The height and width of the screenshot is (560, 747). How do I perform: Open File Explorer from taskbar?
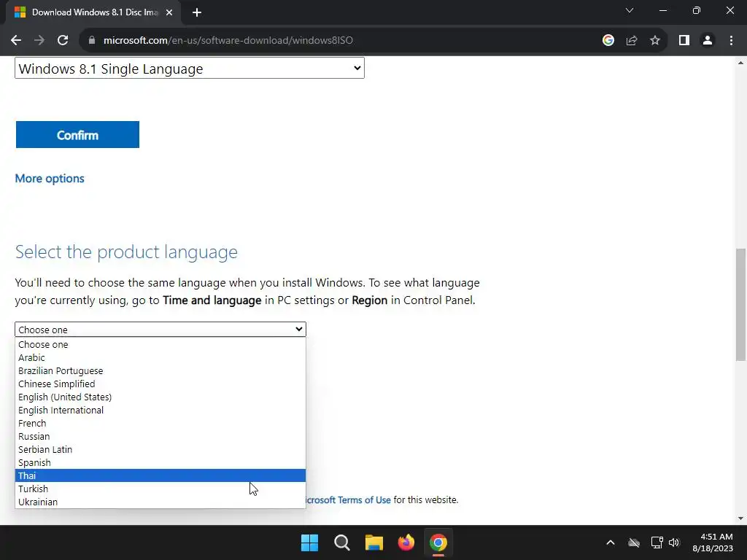tap(374, 542)
